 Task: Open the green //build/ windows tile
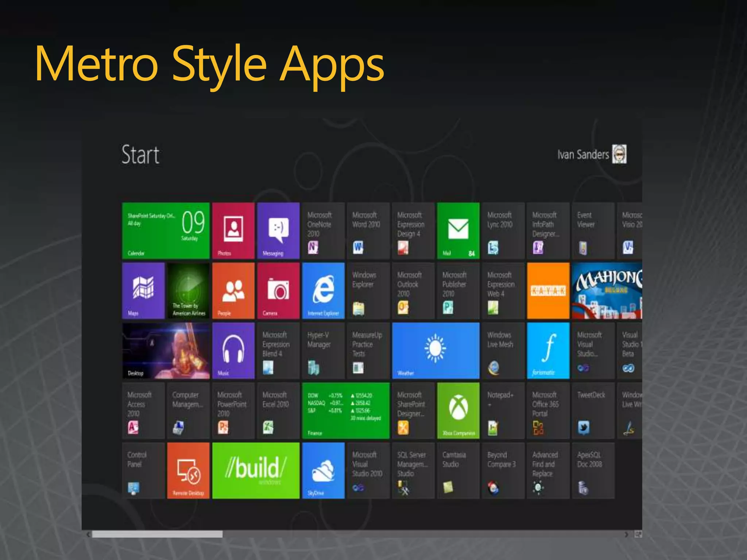pos(256,471)
